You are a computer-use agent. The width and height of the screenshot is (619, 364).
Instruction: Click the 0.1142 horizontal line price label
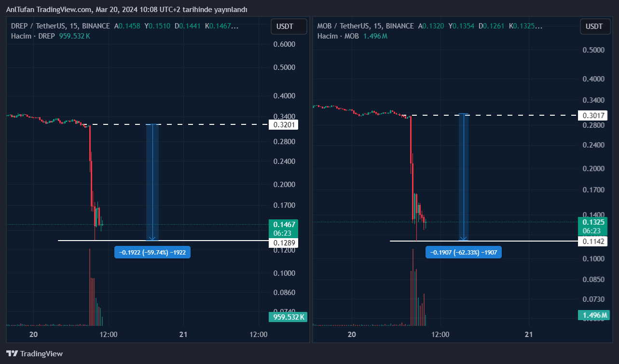pyautogui.click(x=594, y=241)
